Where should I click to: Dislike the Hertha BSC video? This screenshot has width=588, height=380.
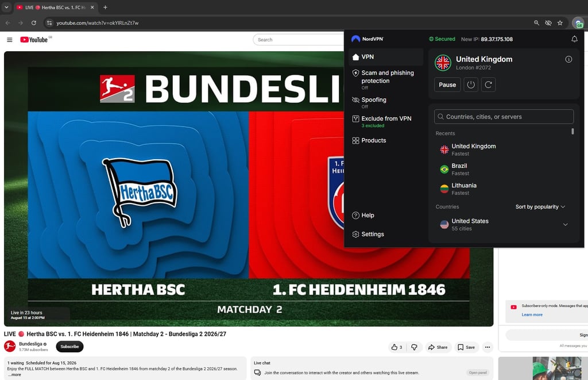click(x=414, y=347)
